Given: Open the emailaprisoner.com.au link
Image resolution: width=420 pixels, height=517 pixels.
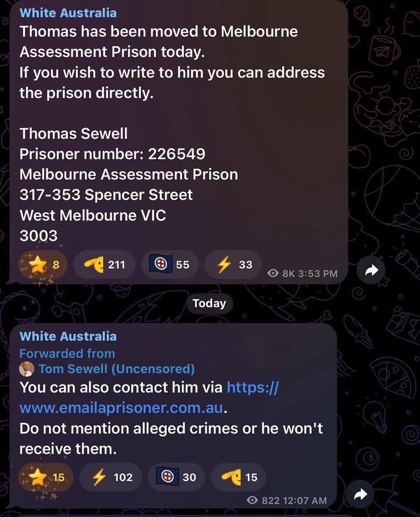Looking at the screenshot, I should coord(149,397).
